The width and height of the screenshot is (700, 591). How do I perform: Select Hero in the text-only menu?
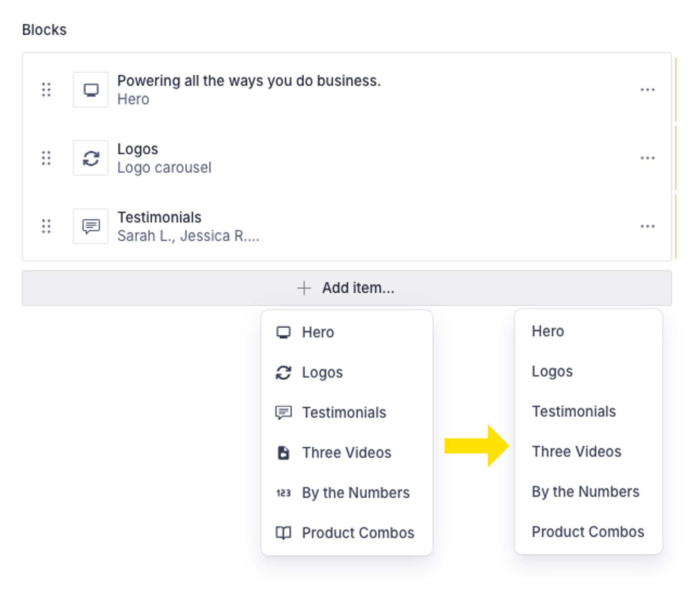(548, 331)
